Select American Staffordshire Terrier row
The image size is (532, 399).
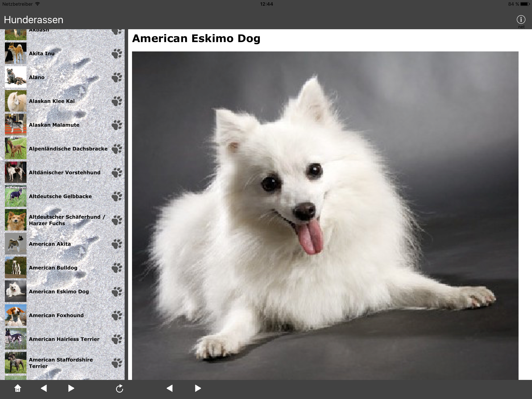61,363
